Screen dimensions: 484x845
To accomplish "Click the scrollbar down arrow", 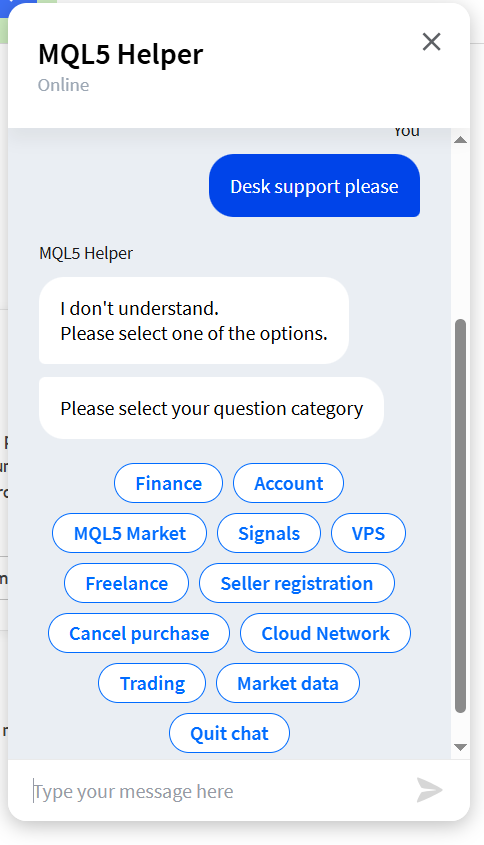I will (x=460, y=747).
